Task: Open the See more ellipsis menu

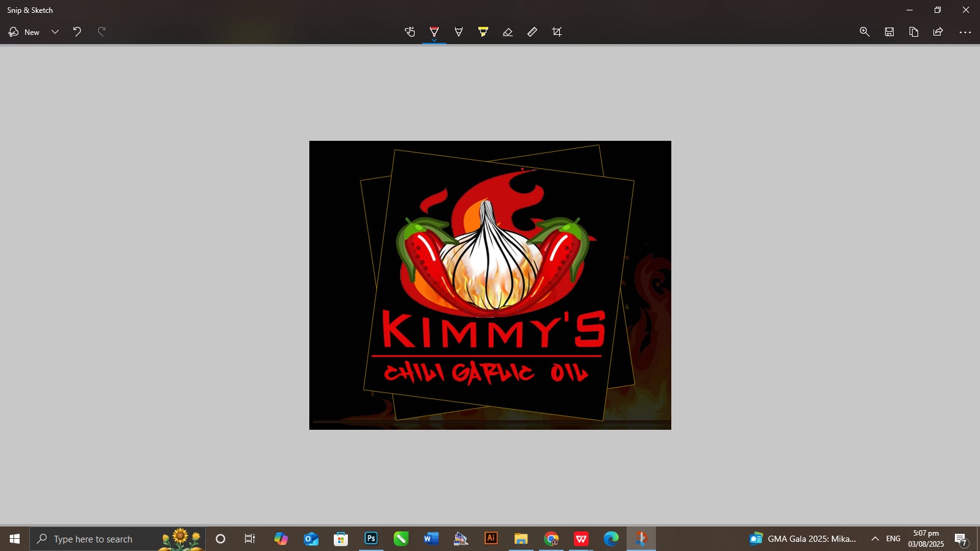Action: click(x=965, y=32)
